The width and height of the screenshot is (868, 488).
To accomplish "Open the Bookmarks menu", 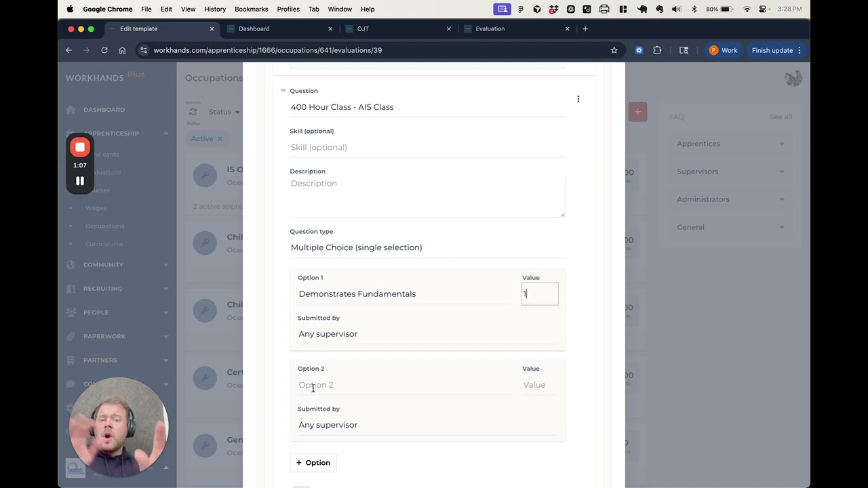I will point(252,9).
